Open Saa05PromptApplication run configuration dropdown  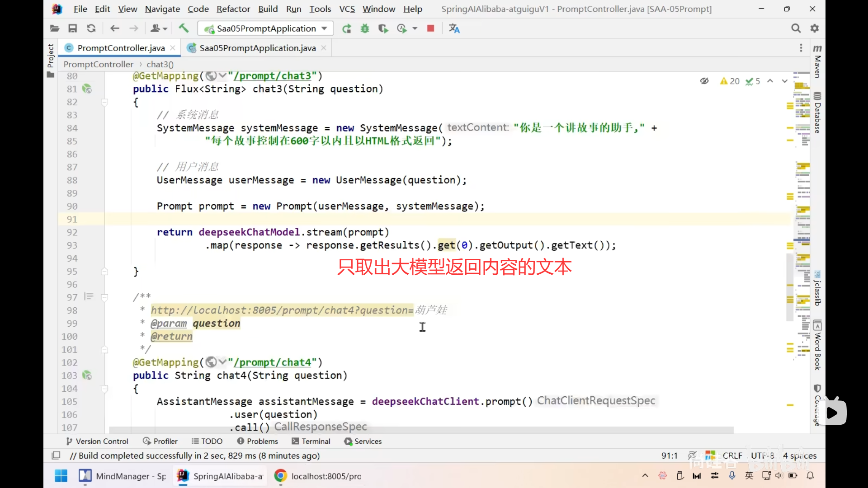point(266,28)
